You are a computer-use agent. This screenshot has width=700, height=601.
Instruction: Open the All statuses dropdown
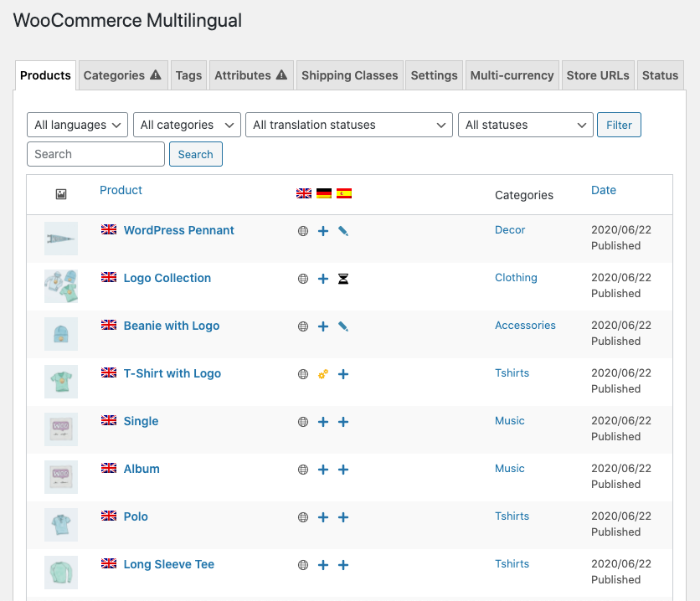pyautogui.click(x=525, y=125)
